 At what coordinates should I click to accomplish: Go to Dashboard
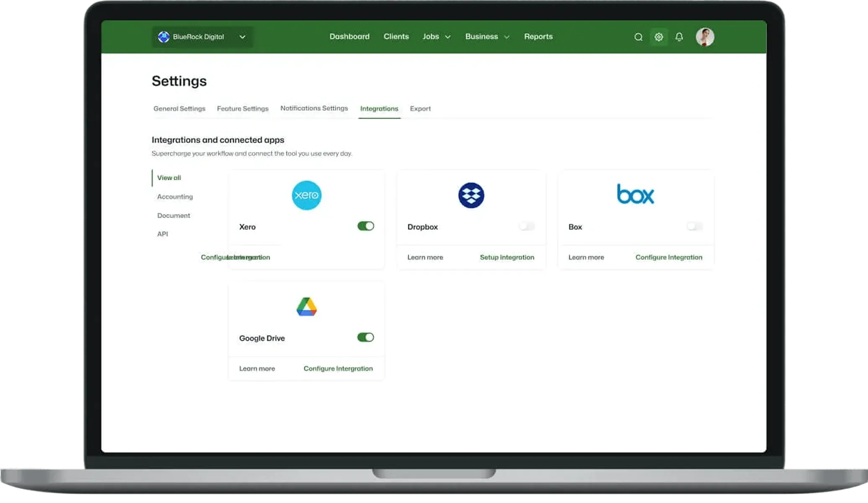point(349,37)
